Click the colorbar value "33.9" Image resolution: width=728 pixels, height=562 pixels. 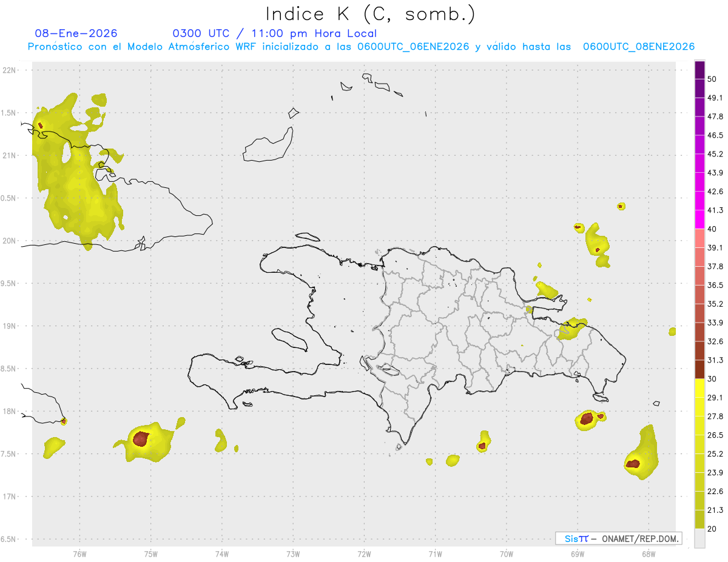click(x=715, y=323)
